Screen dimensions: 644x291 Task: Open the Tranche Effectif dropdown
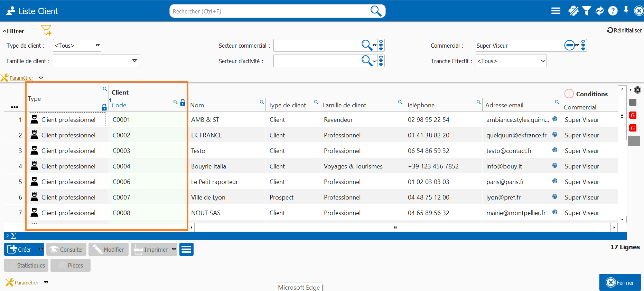coord(543,61)
